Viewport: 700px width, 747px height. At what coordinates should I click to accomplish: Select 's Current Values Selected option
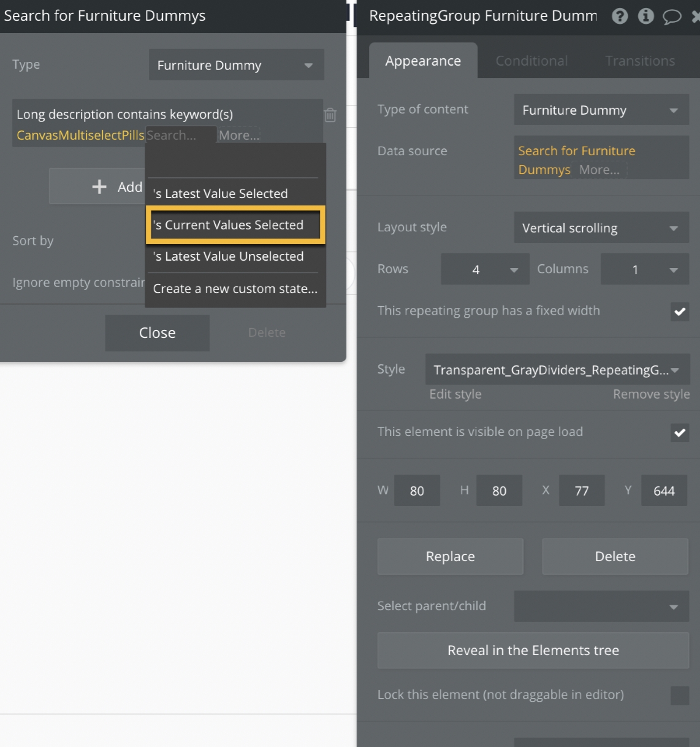click(235, 225)
